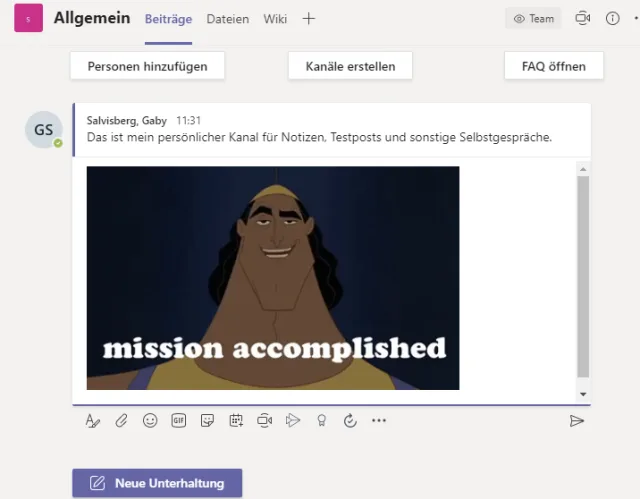This screenshot has width=640, height=499.
Task: Open more messaging extensions ellipsis
Action: [379, 420]
